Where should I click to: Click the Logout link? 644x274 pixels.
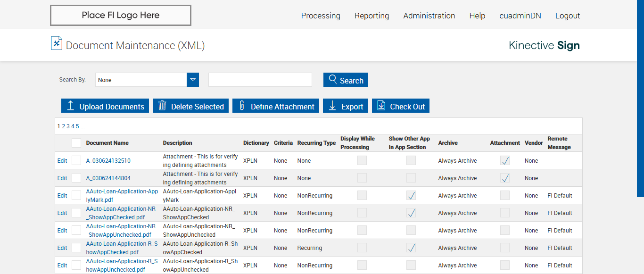click(x=567, y=16)
